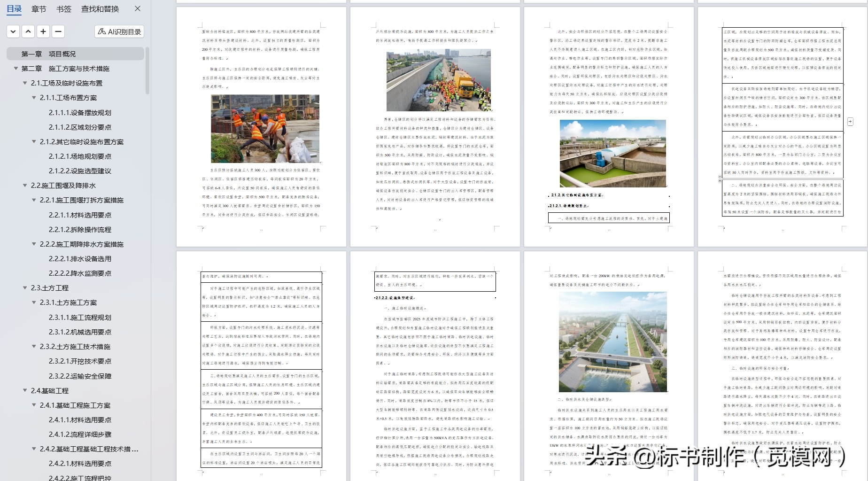Click the small plus icon beside page four
The image size is (868, 481).
pyautogui.click(x=850, y=121)
